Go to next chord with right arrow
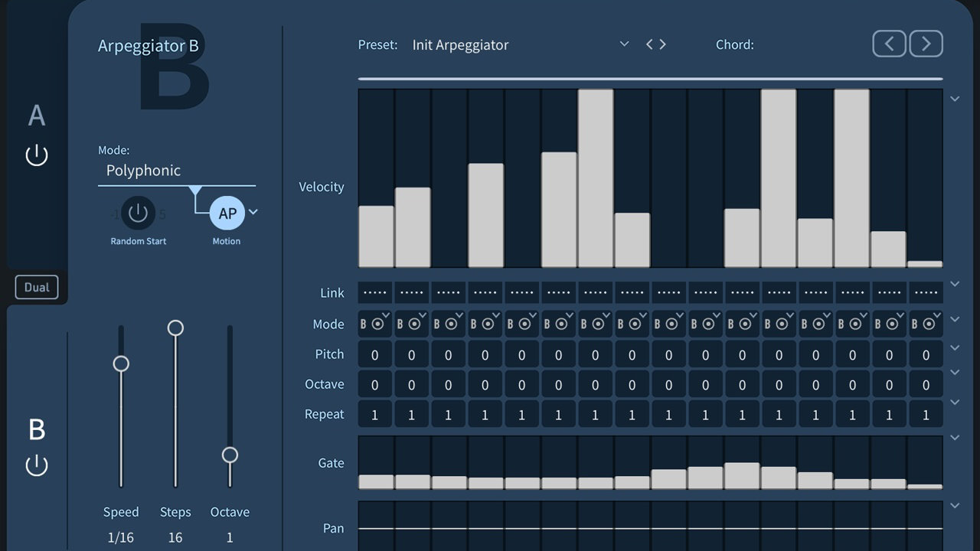Screen dimensions: 980x551 click(926, 44)
